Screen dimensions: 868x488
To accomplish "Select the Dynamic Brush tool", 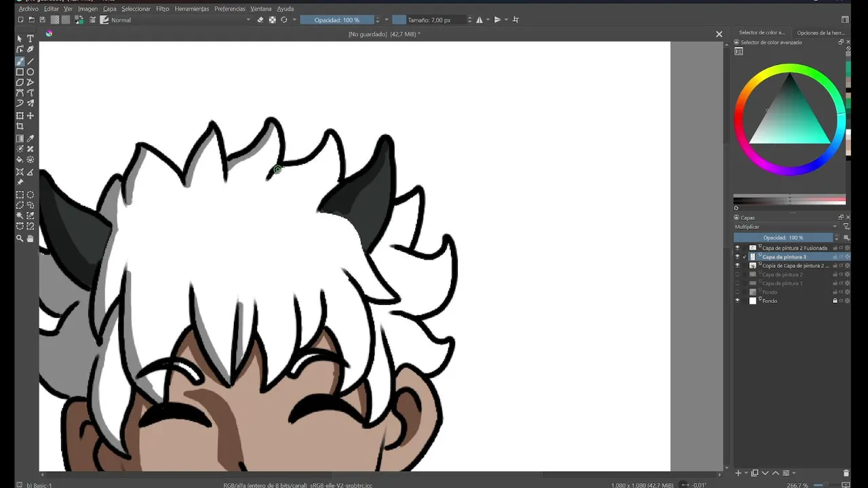I will 20,103.
